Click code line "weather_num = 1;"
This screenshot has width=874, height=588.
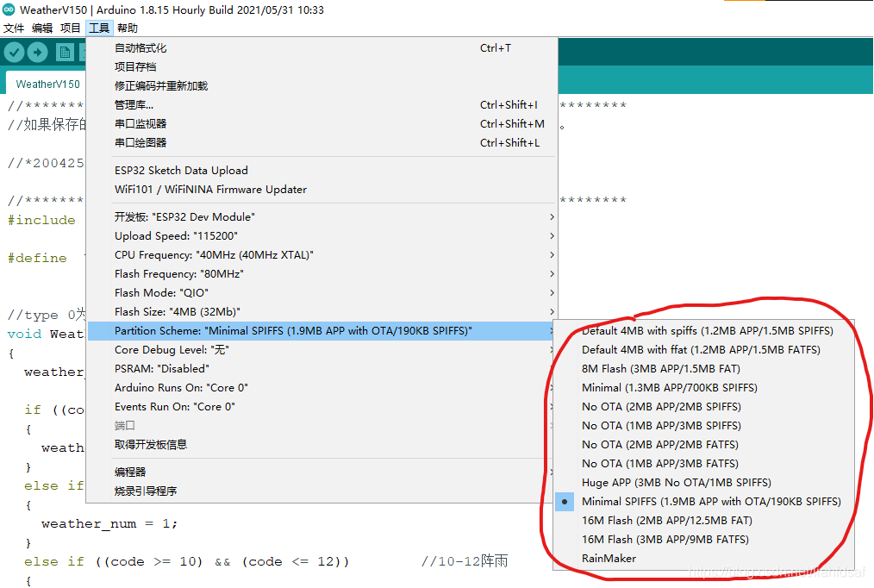109,524
